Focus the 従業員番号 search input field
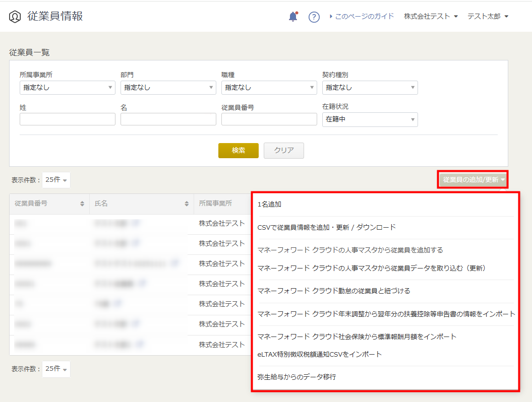The image size is (532, 402). [269, 119]
